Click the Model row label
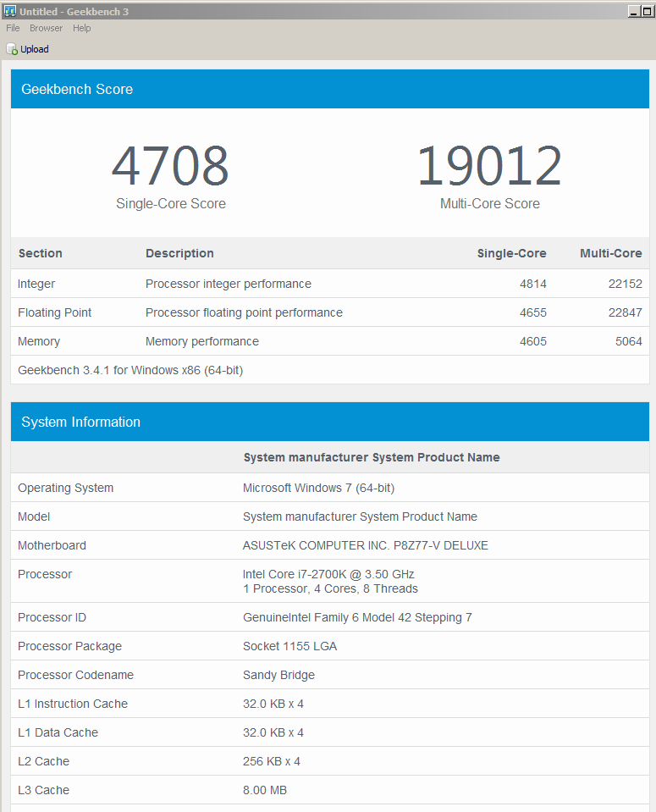The image size is (656, 812). point(34,516)
